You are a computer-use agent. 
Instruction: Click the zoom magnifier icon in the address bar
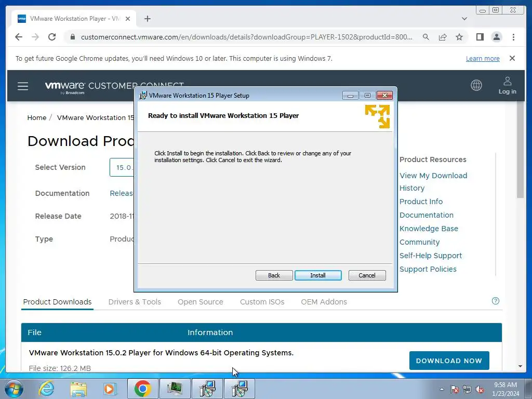click(426, 37)
